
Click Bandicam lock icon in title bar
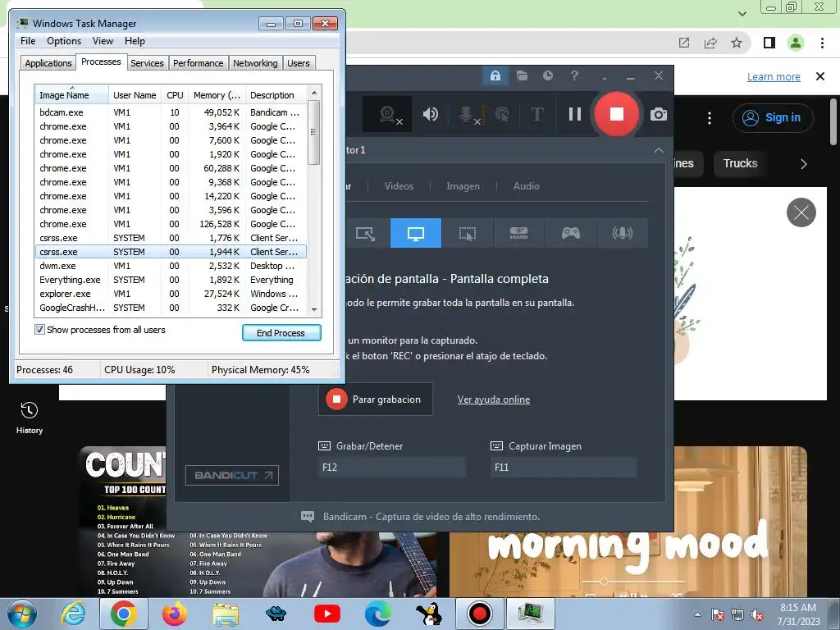pos(495,75)
